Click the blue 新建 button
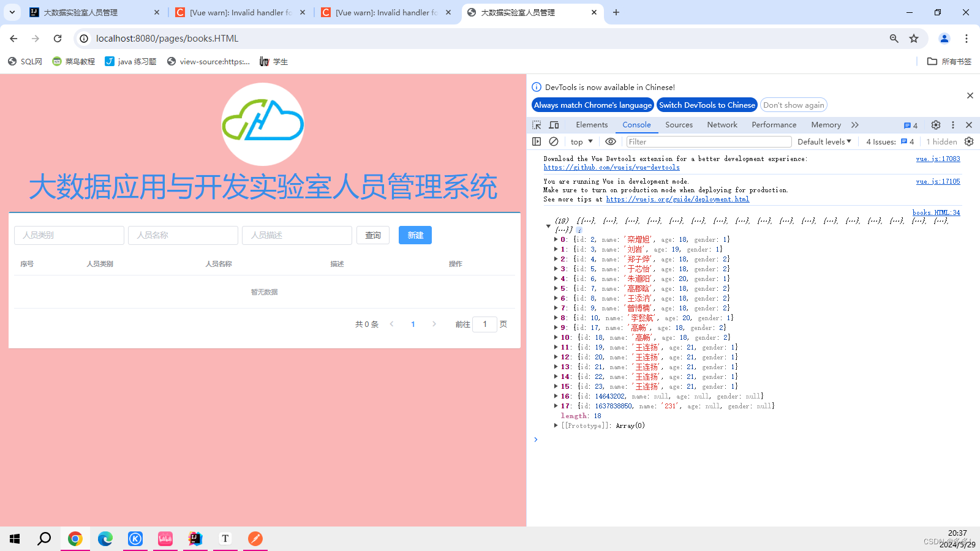Viewport: 980px width, 551px height. 415,235
